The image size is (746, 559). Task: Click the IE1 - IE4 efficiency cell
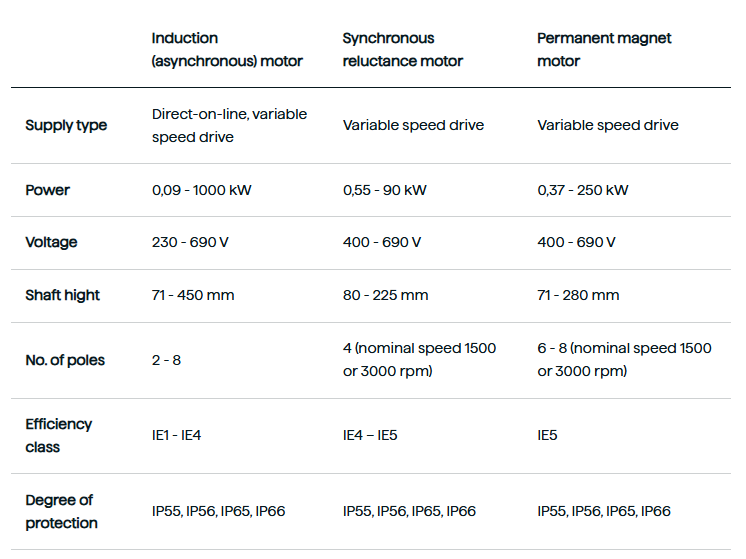click(x=177, y=435)
